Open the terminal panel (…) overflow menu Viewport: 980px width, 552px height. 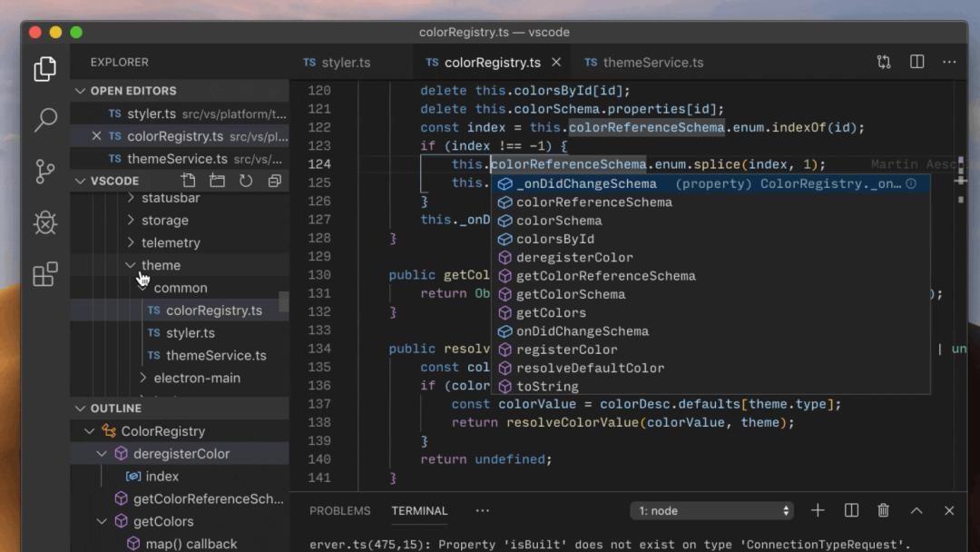pyautogui.click(x=482, y=510)
